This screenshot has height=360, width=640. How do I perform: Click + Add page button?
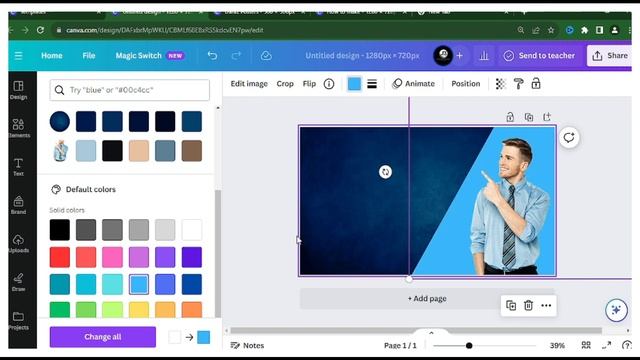[427, 298]
